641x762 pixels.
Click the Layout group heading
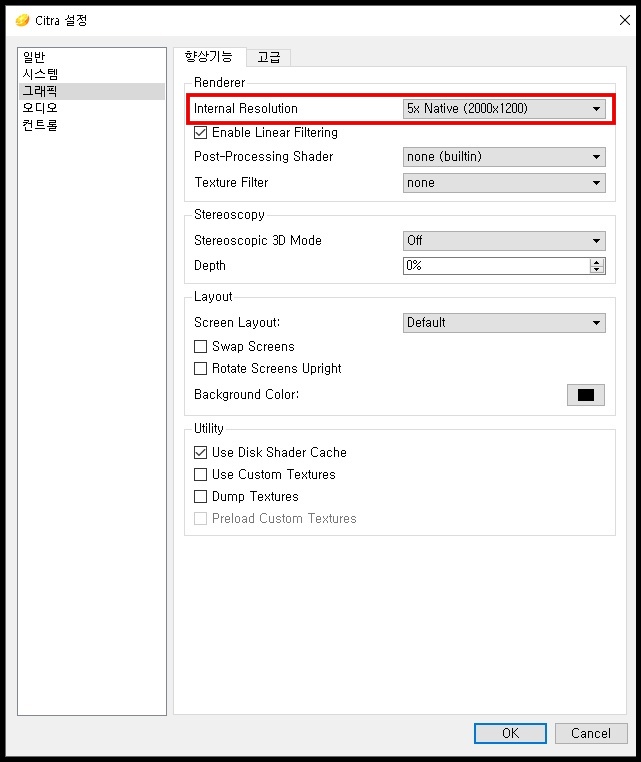[x=213, y=297]
